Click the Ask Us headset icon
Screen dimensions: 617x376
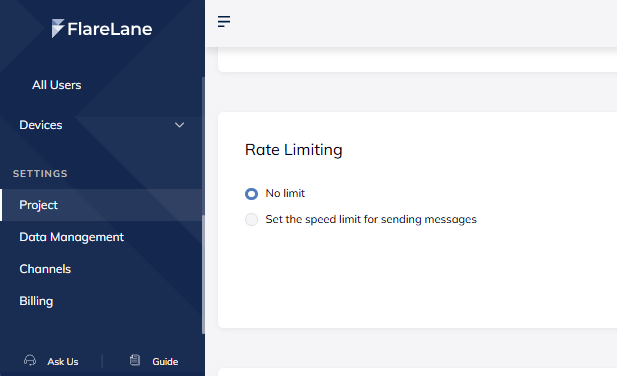30,360
